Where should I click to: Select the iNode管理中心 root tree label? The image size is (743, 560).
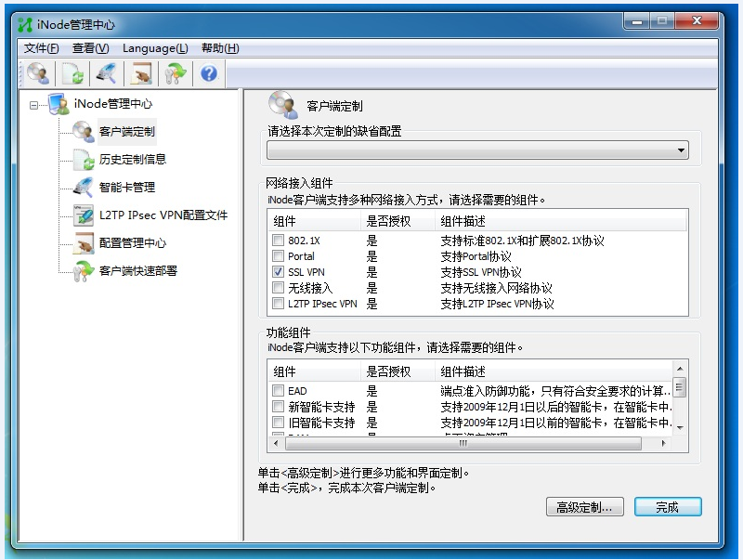click(x=113, y=104)
